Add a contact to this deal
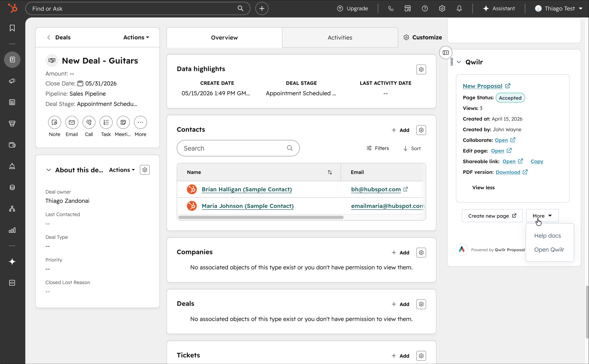The image size is (589, 364). (x=400, y=130)
